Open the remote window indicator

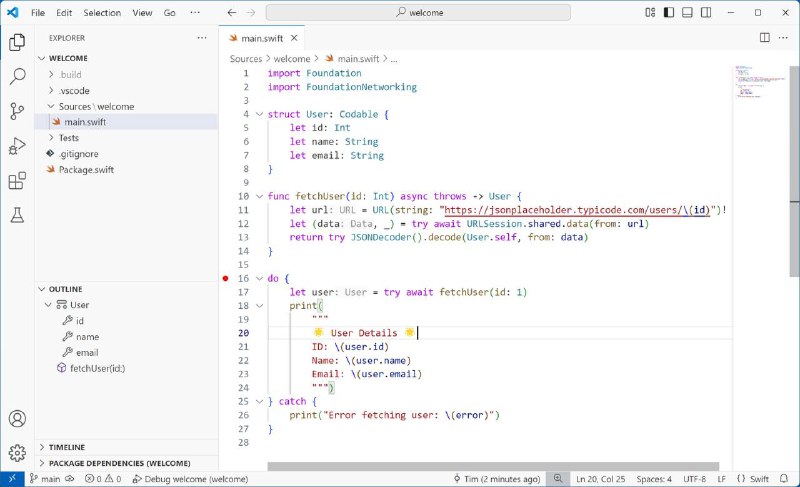(x=12, y=479)
